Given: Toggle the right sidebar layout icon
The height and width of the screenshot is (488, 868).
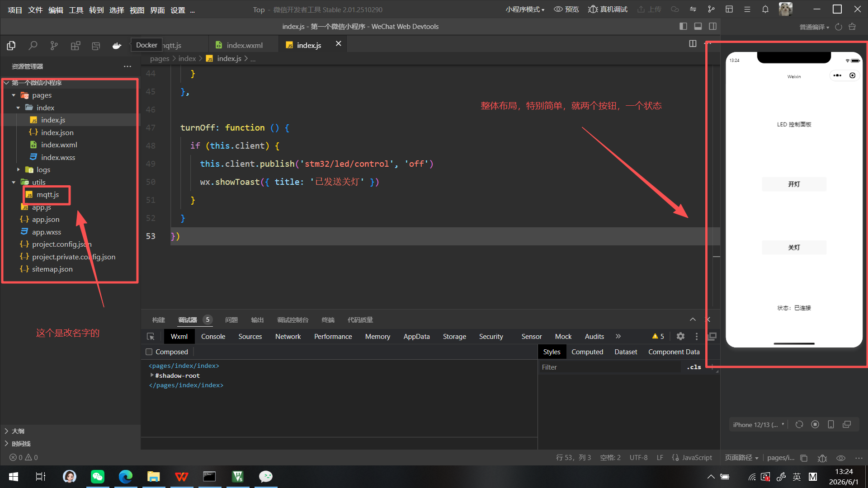Looking at the screenshot, I should coord(713,26).
